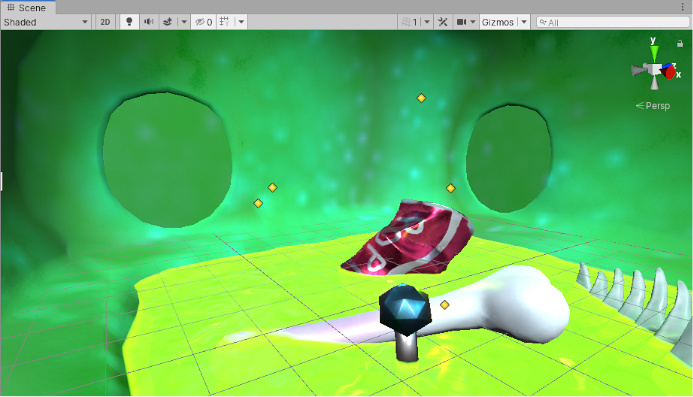Select the left round tunnel opening
693x397 pixels.
pos(167,160)
